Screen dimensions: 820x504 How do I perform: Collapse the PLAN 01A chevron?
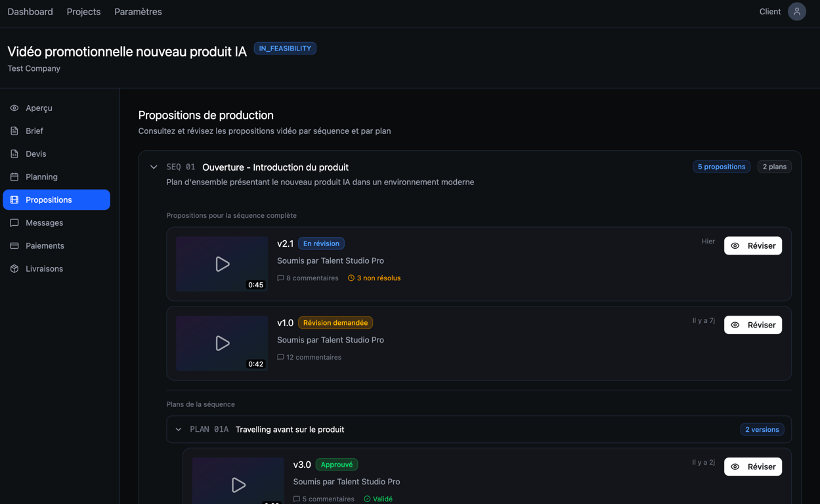pyautogui.click(x=179, y=430)
